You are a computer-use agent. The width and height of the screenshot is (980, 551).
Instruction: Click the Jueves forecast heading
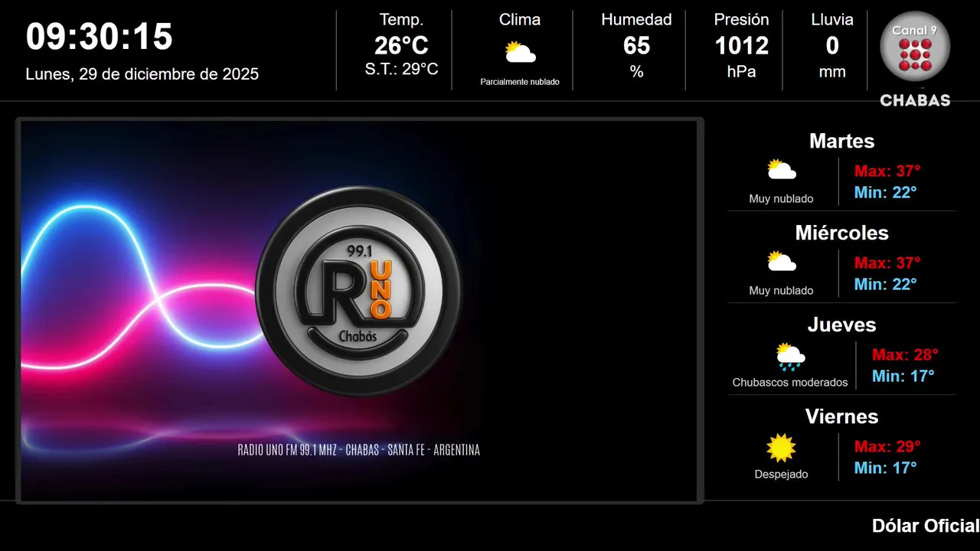point(841,324)
